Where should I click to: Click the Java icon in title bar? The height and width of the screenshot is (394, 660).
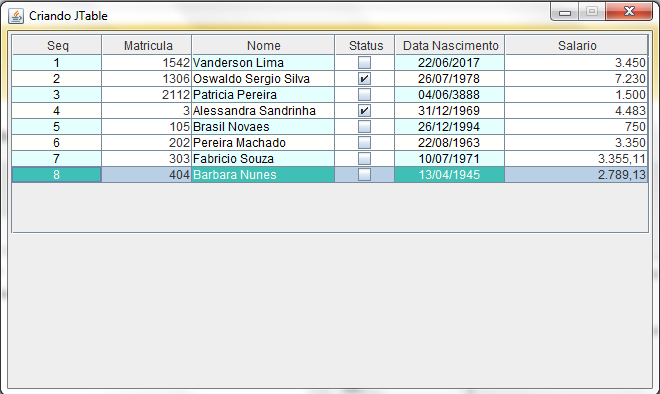[x=16, y=16]
